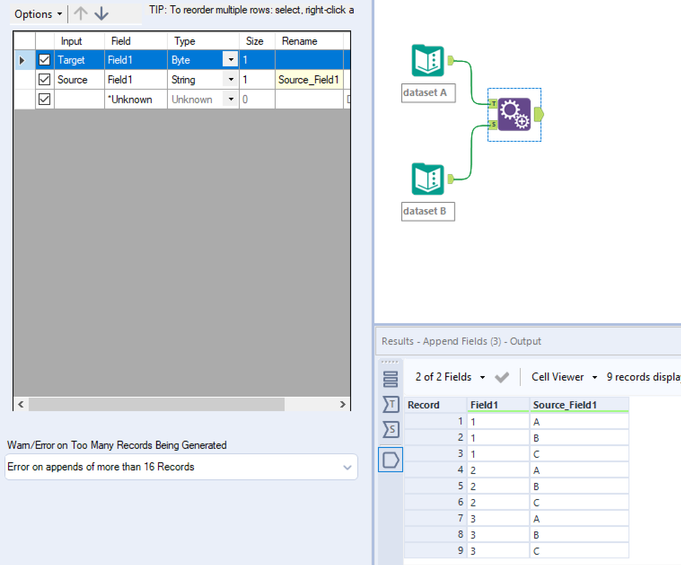Click record 7 Field1 cell value 3
This screenshot has width=681, height=565.
pyautogui.click(x=499, y=519)
